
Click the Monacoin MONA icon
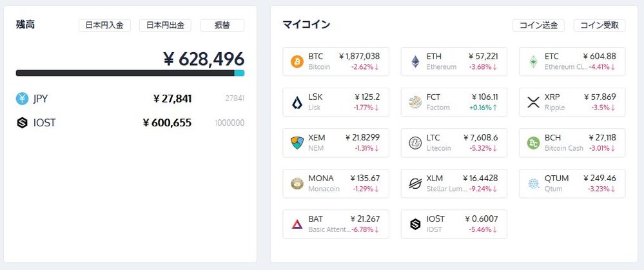297,183
